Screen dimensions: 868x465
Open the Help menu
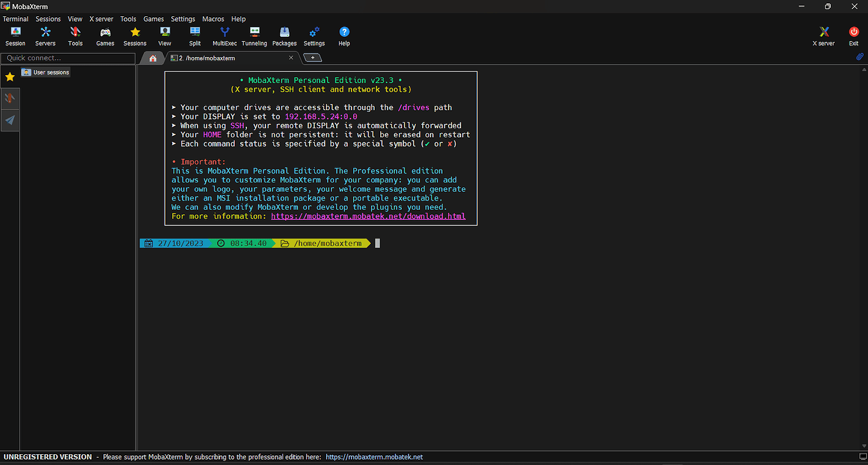point(238,19)
